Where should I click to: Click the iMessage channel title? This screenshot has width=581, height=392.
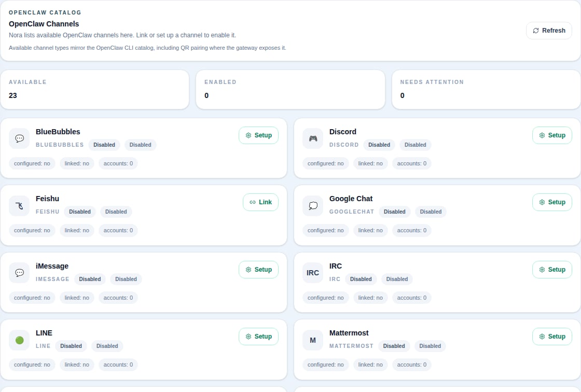tap(52, 266)
